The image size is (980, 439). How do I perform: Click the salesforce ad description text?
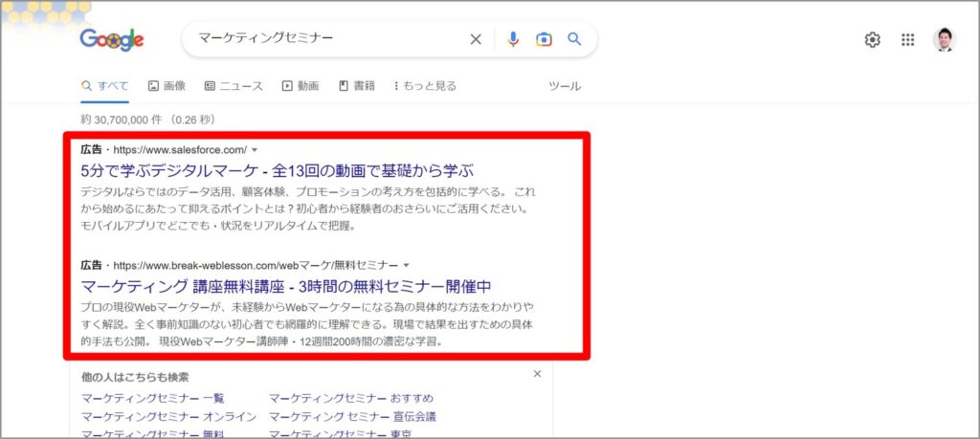308,209
